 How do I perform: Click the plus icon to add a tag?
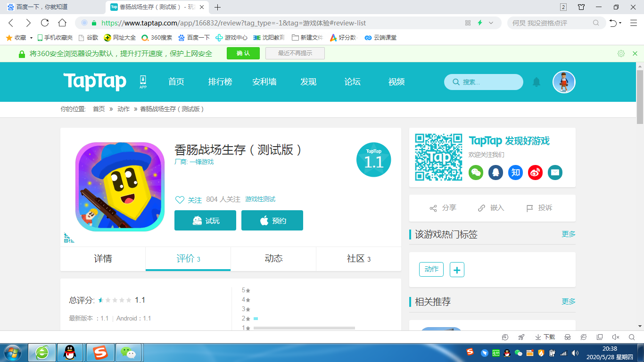click(457, 270)
